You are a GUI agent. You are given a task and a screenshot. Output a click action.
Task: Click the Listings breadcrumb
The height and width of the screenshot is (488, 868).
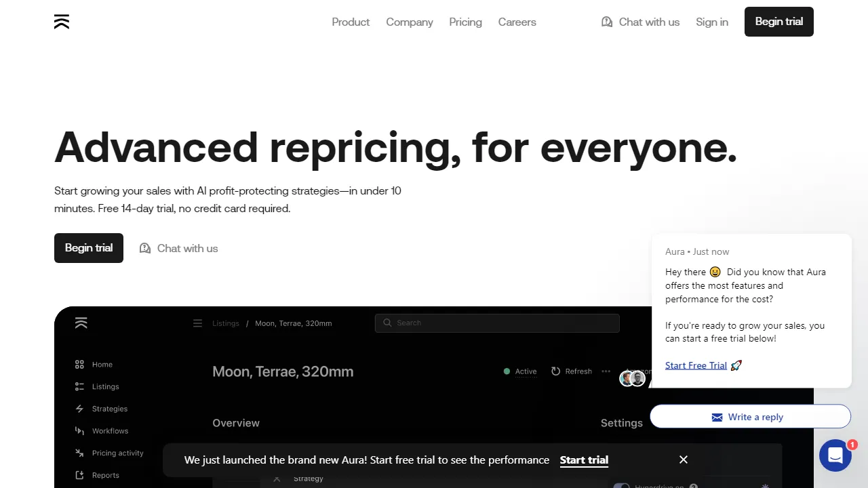click(226, 323)
